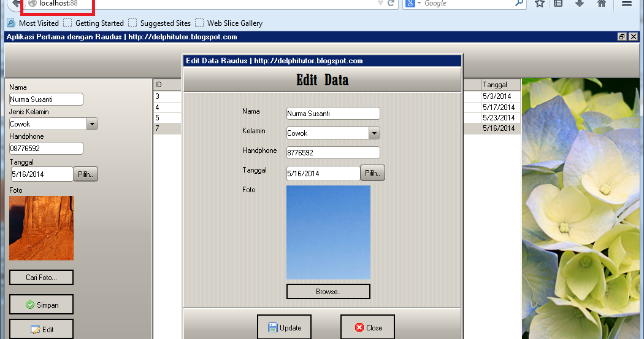644x339 pixels.
Task: Click the Update button
Action: point(284,327)
